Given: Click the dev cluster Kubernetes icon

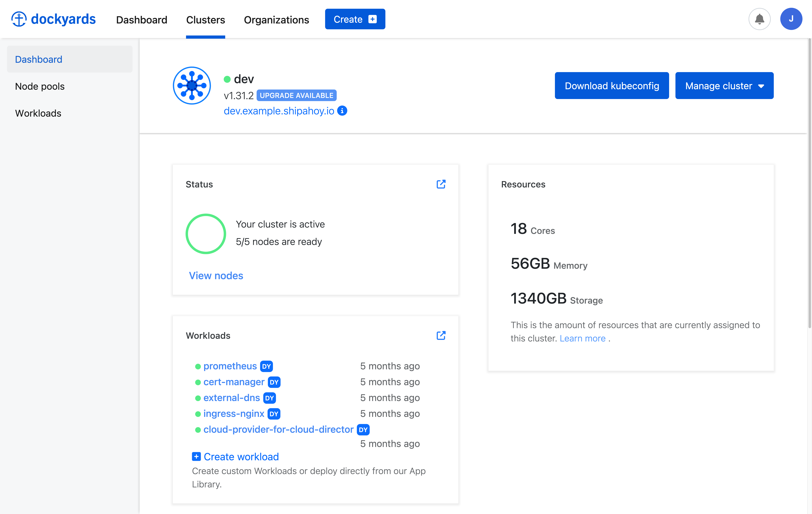Looking at the screenshot, I should [x=192, y=86].
